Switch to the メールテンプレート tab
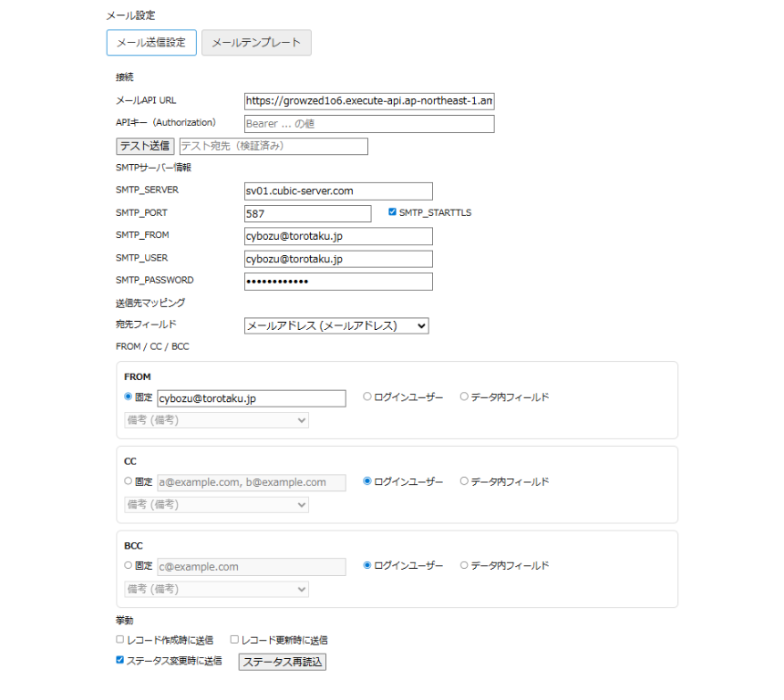The width and height of the screenshot is (784, 700). point(256,43)
